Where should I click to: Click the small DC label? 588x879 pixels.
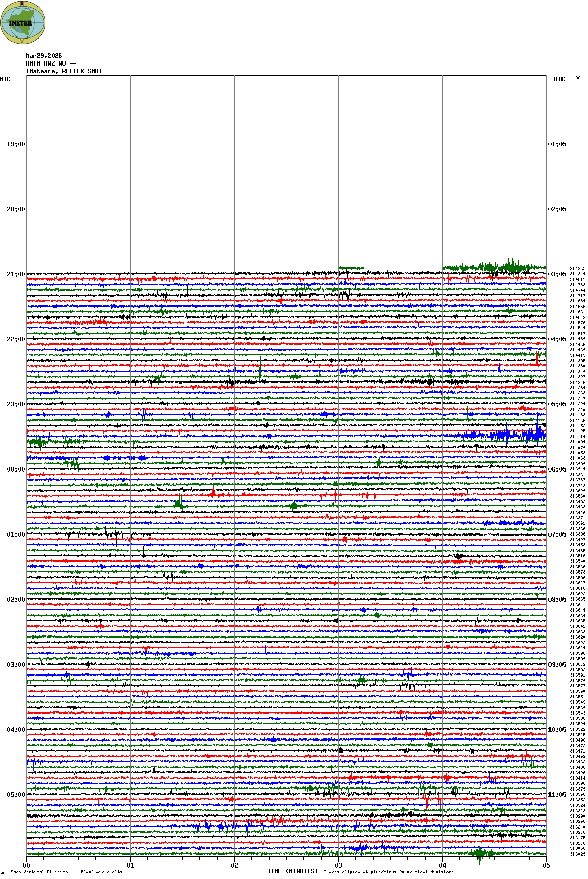click(x=578, y=78)
